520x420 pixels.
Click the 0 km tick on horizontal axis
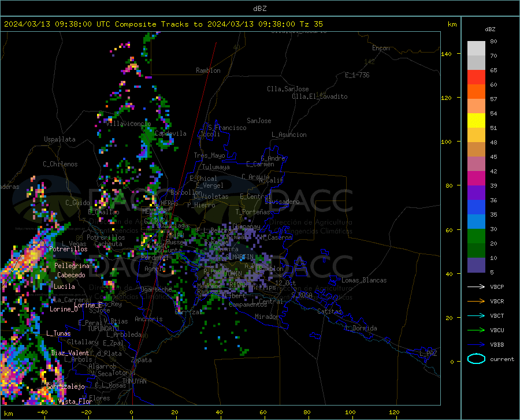coord(132,412)
